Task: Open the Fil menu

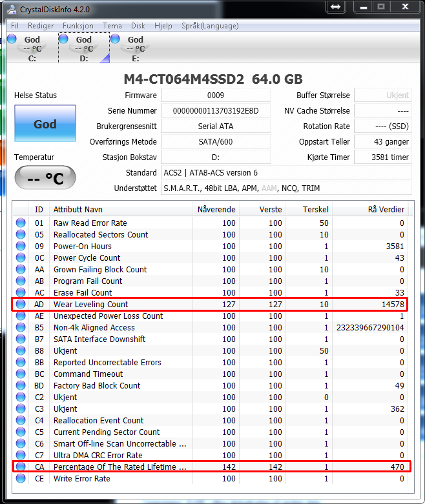Action: pyautogui.click(x=14, y=26)
